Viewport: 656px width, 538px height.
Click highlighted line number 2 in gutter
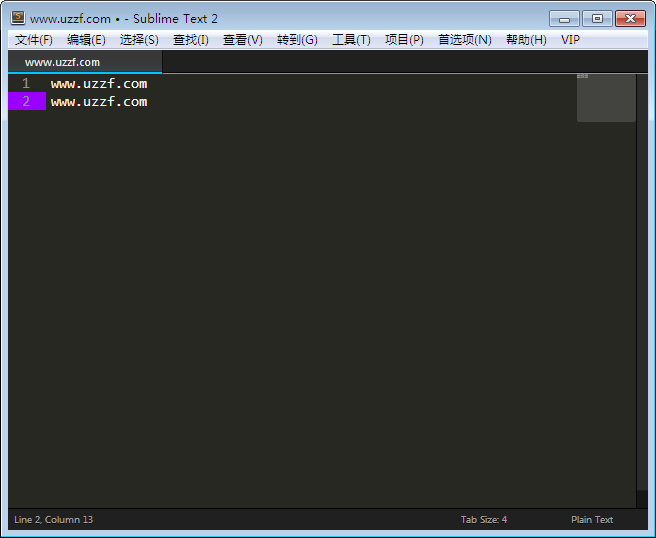pos(27,101)
